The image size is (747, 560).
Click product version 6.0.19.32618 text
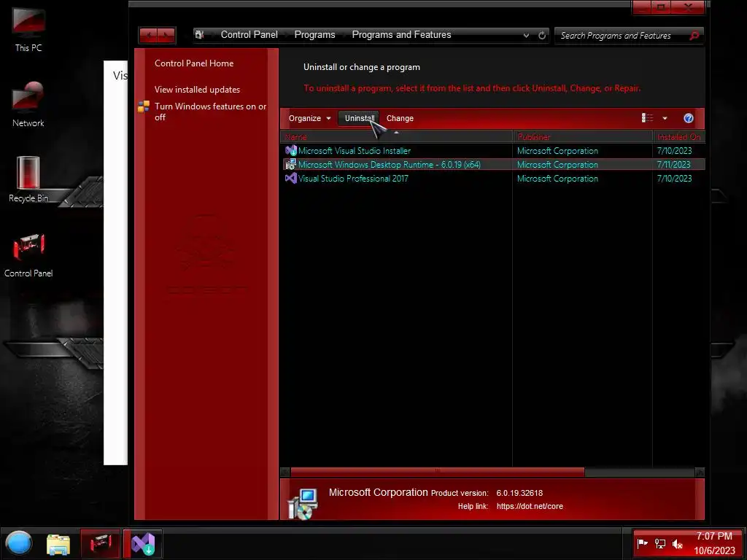[519, 493]
